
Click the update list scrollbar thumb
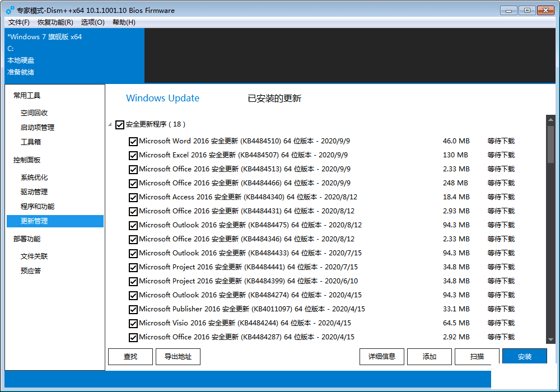click(550, 144)
